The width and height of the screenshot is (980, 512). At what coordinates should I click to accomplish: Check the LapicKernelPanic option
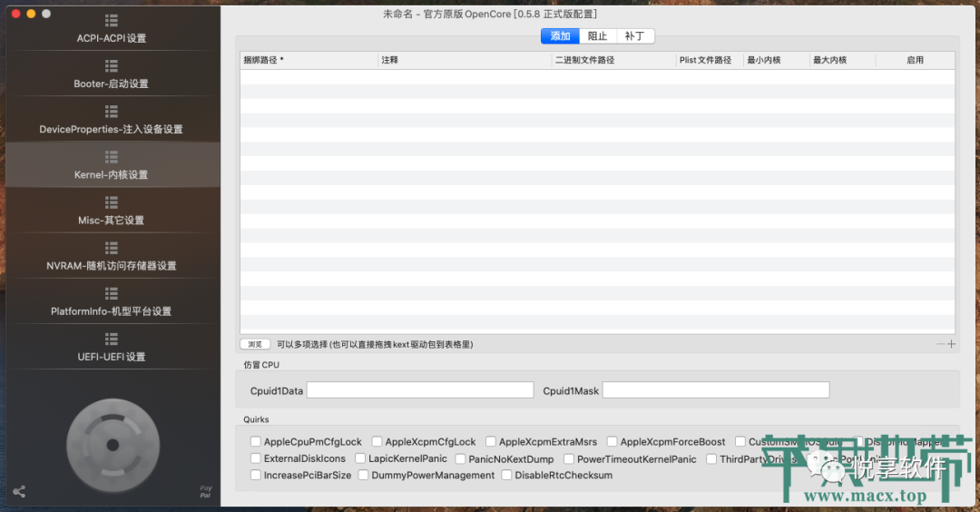(x=360, y=458)
